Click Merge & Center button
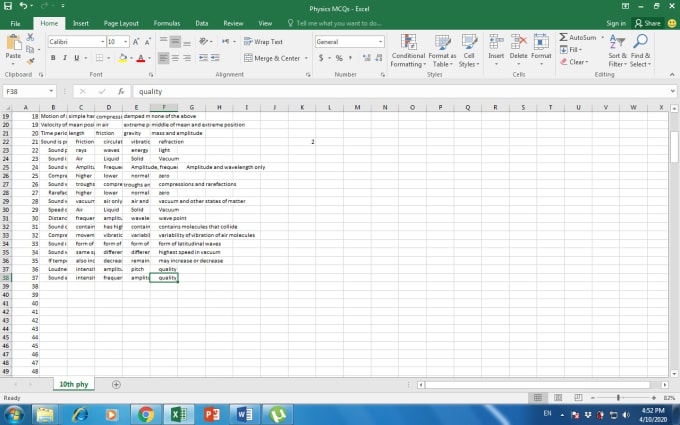The image size is (680, 425). point(272,58)
